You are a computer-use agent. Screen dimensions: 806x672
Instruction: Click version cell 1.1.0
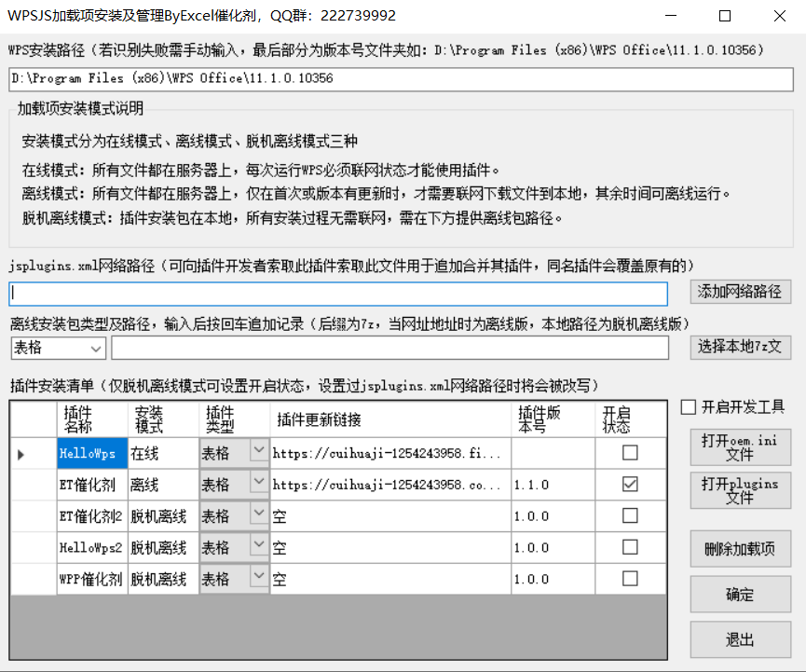point(553,485)
